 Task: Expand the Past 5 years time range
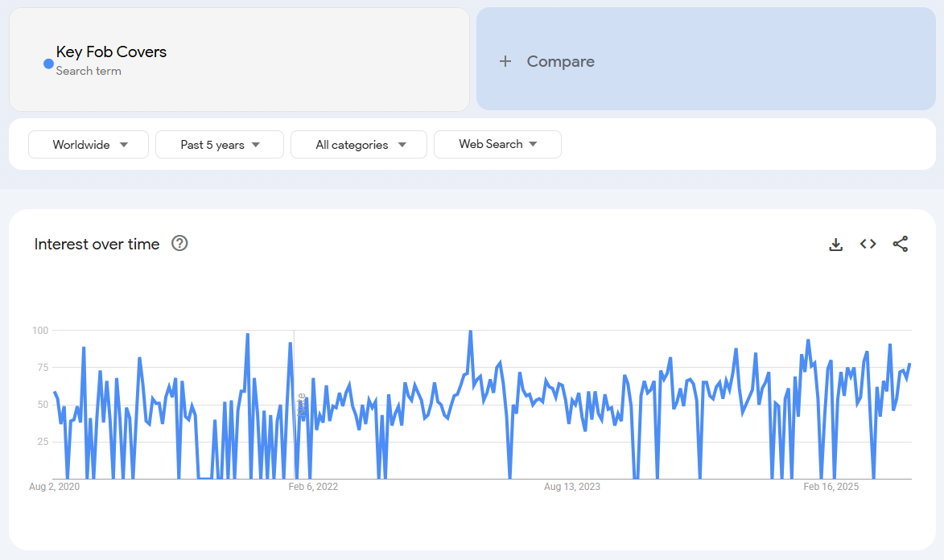tap(220, 145)
